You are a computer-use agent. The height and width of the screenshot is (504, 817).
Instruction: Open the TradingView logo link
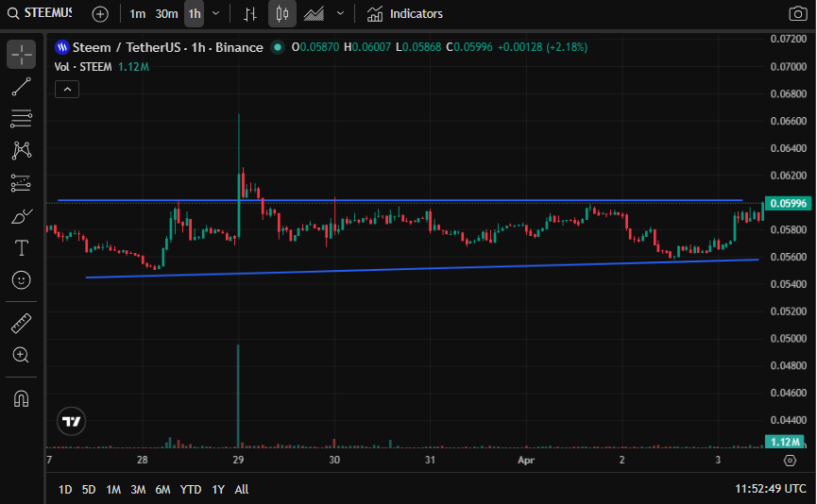coord(72,421)
